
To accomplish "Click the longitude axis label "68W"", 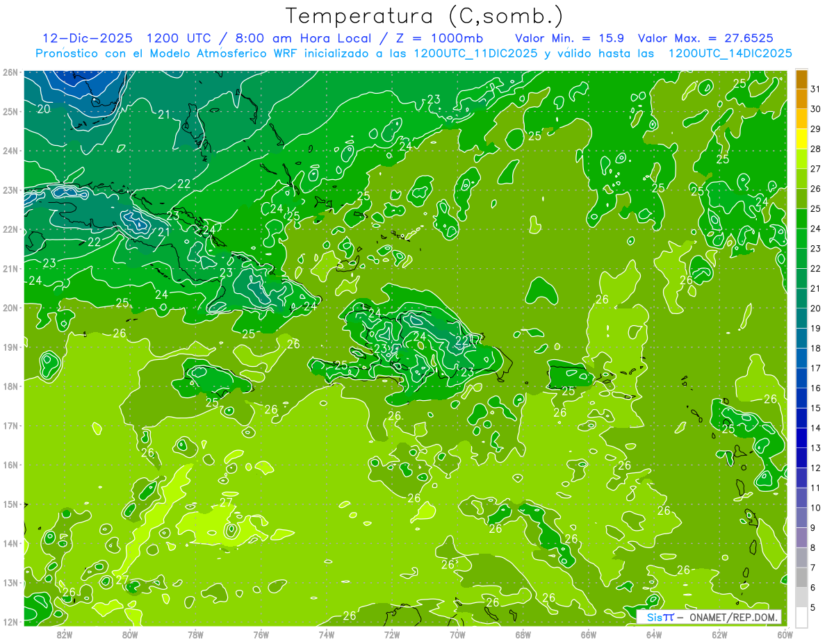I will tap(523, 634).
